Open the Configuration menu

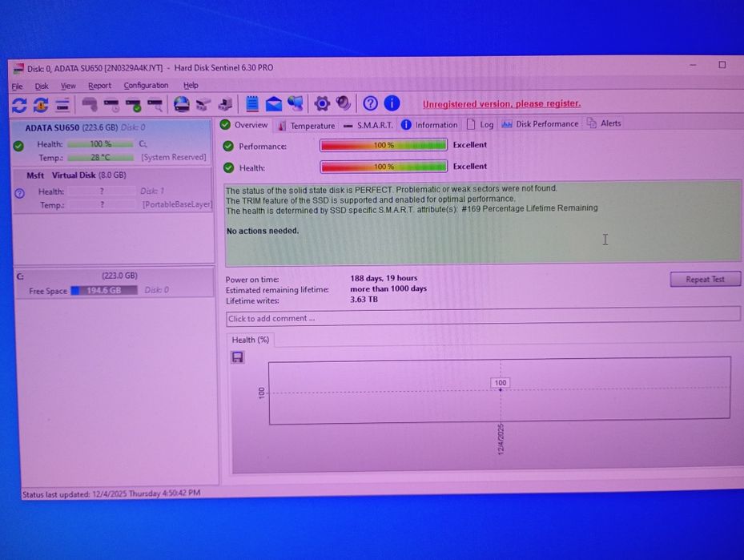tap(146, 86)
